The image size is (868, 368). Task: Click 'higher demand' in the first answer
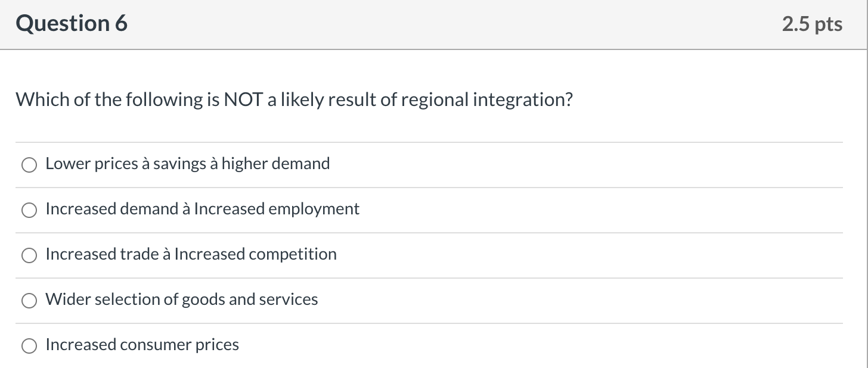275,164
